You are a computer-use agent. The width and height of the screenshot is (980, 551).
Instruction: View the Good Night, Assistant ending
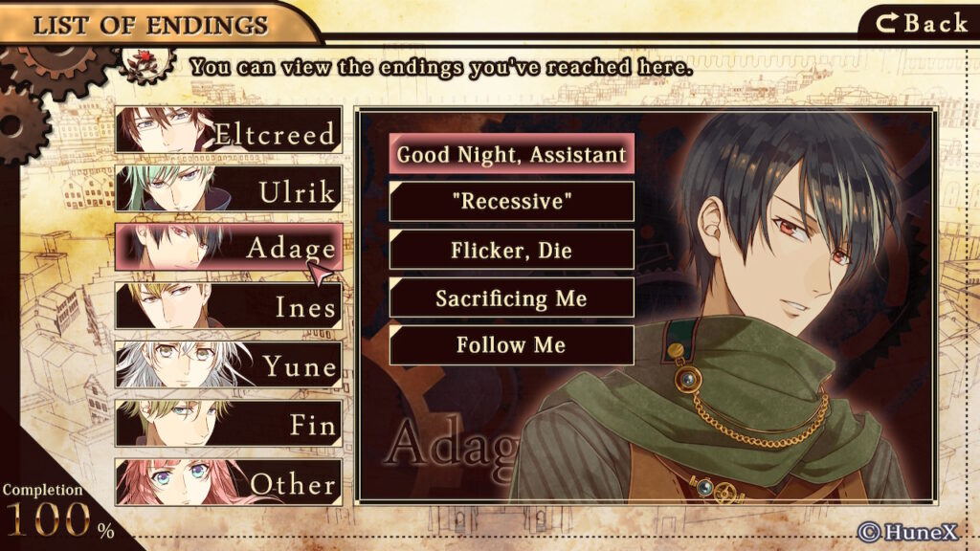[511, 154]
